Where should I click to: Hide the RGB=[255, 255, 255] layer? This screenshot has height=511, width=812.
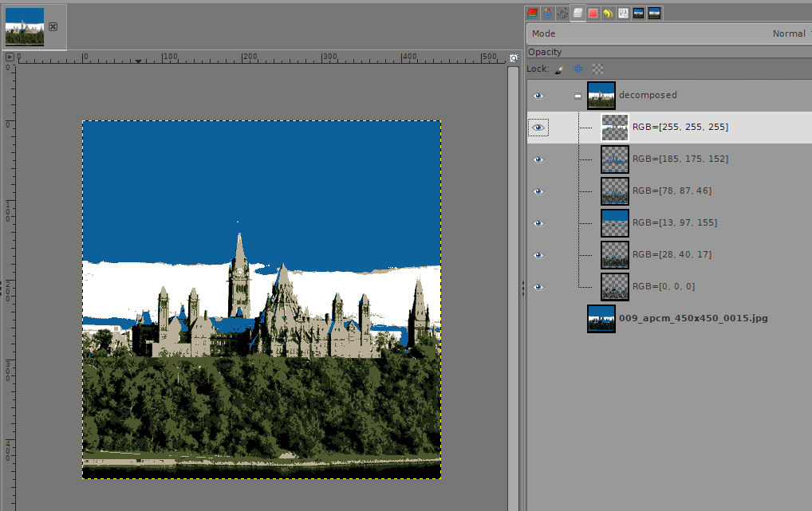coord(538,128)
